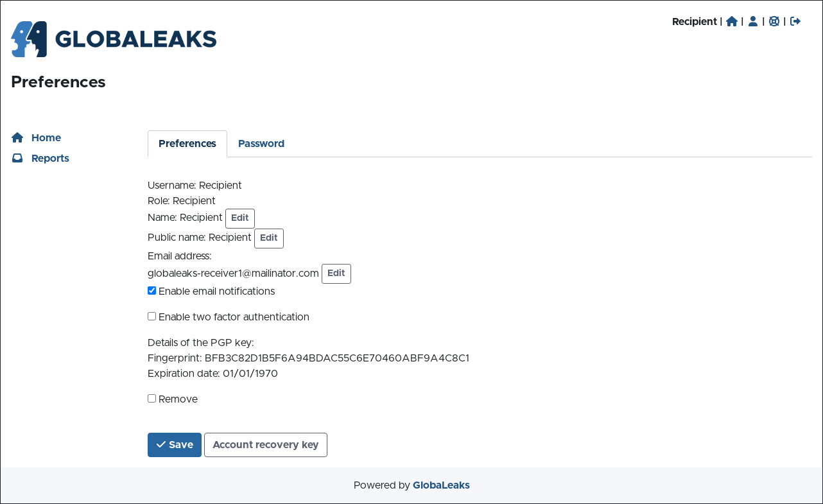Click the Reports inbox icon
823x504 pixels.
[x=17, y=158]
